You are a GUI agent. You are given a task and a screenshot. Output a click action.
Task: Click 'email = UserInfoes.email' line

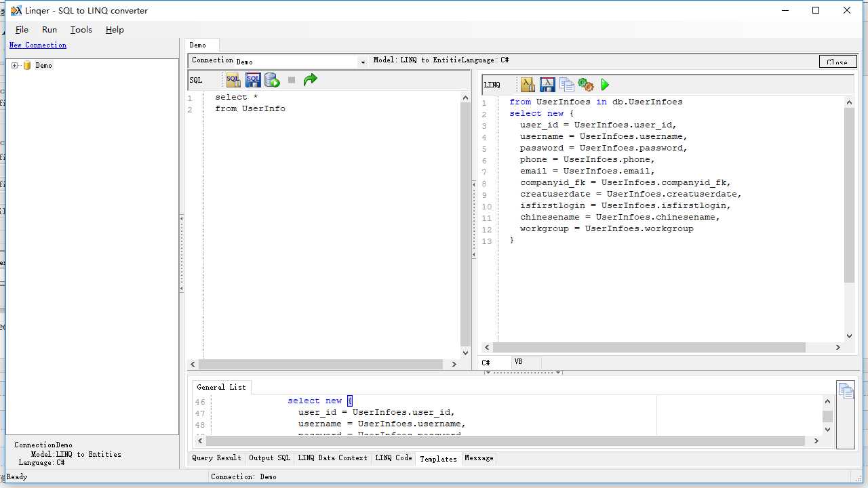[x=587, y=171]
